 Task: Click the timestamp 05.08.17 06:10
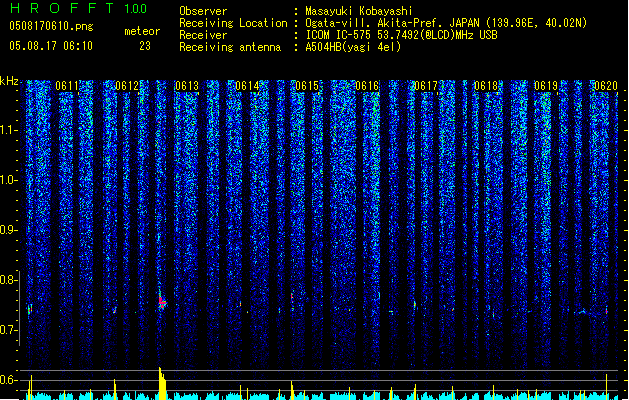coord(51,45)
